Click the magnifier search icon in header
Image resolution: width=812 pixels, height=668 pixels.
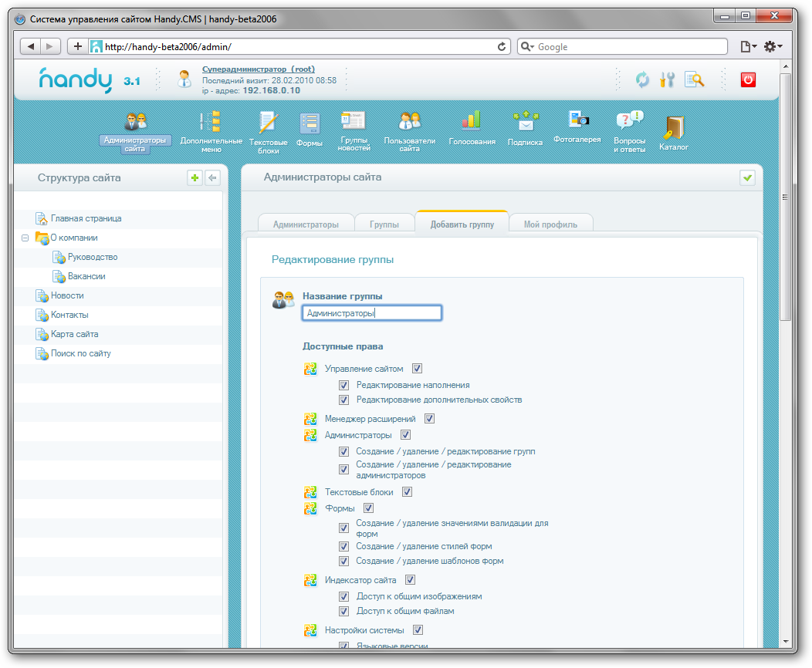[x=694, y=79]
